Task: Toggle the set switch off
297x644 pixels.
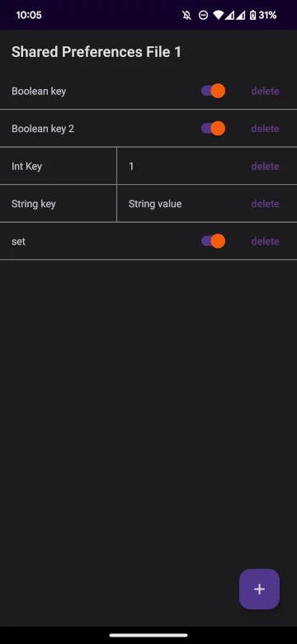Action: pos(213,241)
